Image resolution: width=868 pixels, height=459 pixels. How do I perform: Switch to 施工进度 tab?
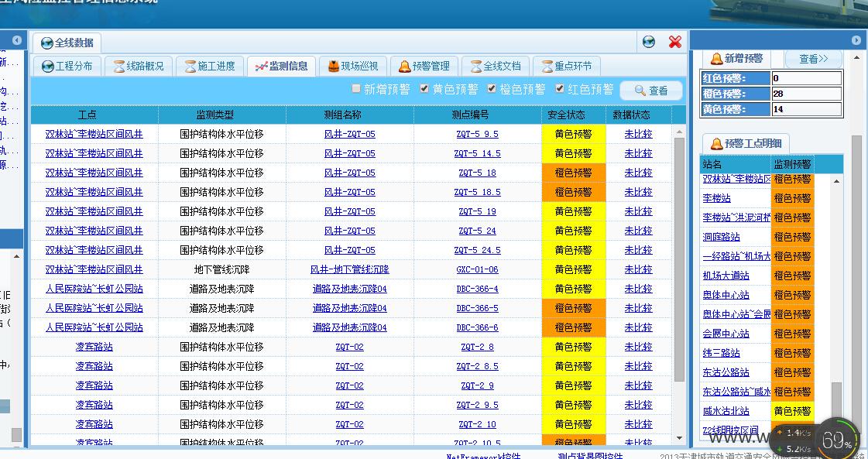click(x=210, y=67)
